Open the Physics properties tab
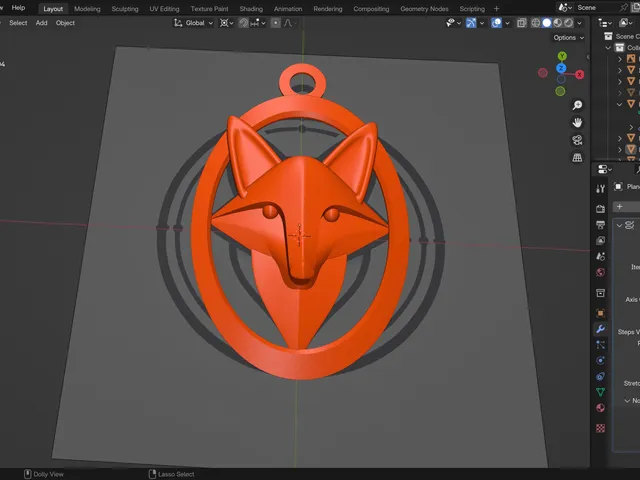The image size is (640, 480). click(x=600, y=360)
